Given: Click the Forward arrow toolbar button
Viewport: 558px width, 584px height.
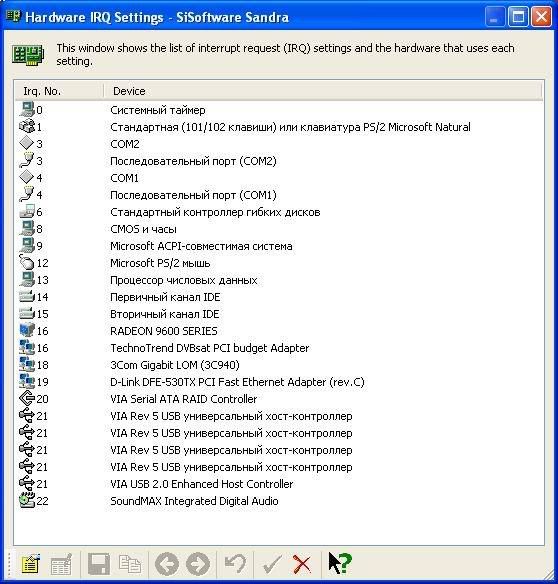Looking at the screenshot, I should coord(198,564).
